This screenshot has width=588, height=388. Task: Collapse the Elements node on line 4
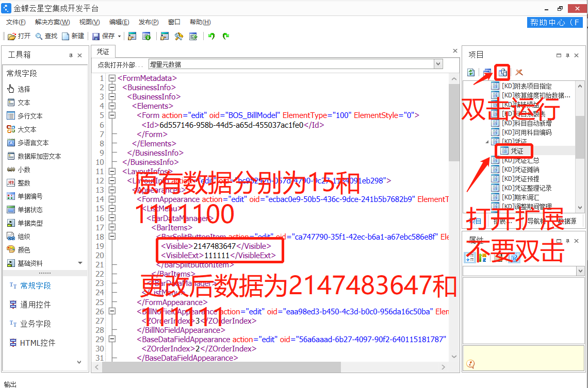coord(112,106)
